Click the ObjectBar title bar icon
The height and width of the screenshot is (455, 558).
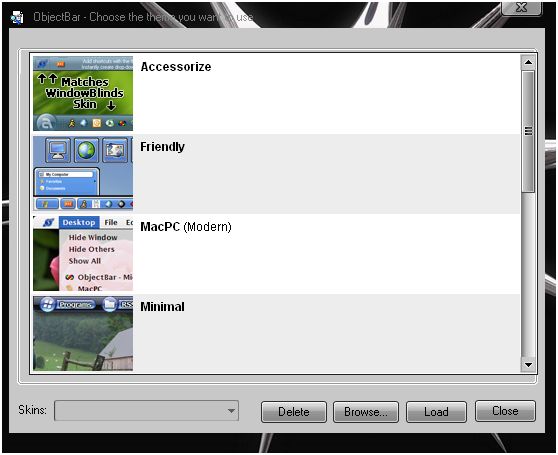tap(17, 17)
